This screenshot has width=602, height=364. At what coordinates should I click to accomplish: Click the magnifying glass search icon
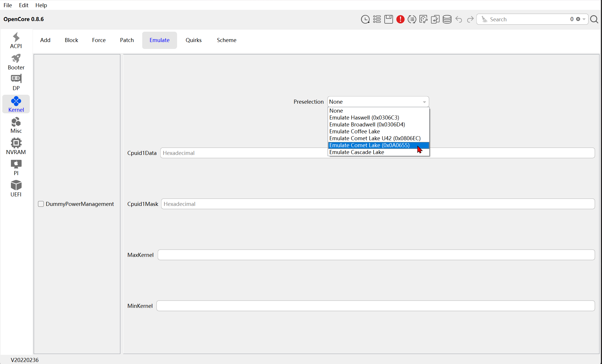(594, 19)
